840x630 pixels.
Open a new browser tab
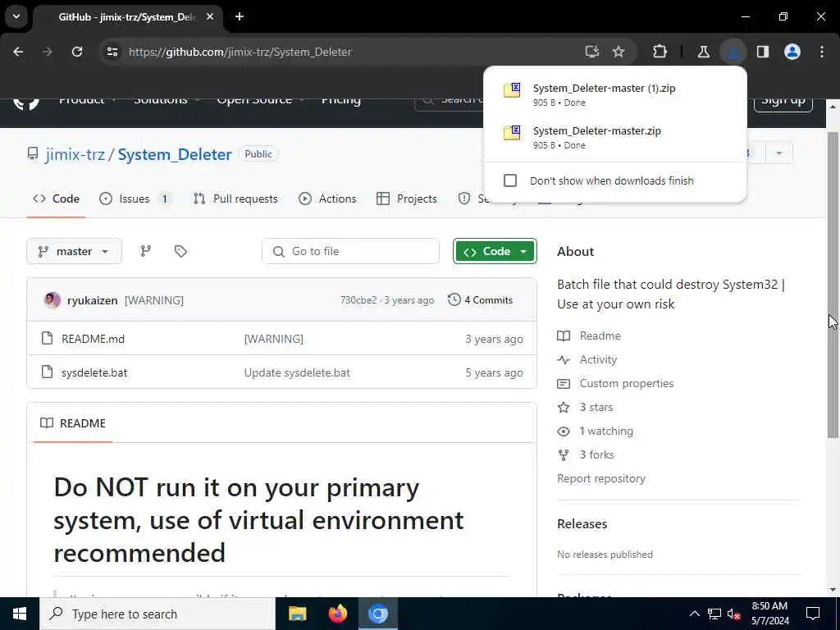[240, 16]
